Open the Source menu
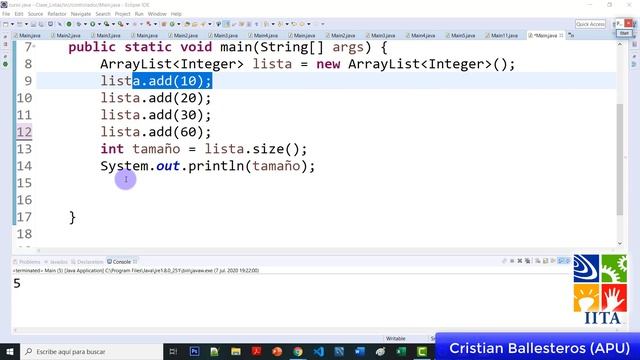640x360 pixels. click(x=36, y=14)
